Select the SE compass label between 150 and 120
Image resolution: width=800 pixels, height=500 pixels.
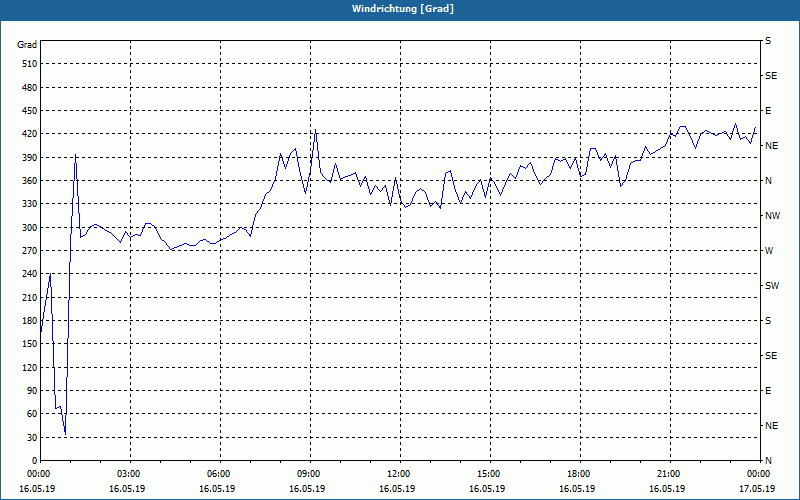pyautogui.click(x=771, y=356)
